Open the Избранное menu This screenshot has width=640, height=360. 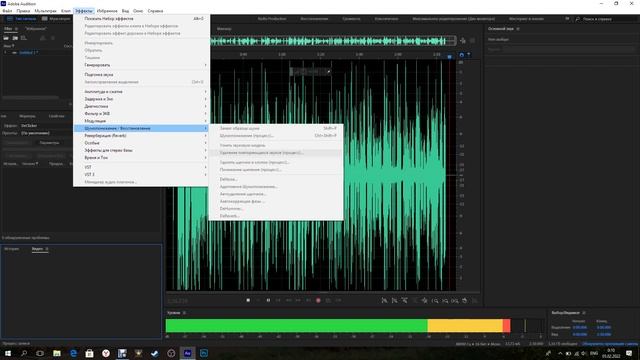(x=107, y=11)
